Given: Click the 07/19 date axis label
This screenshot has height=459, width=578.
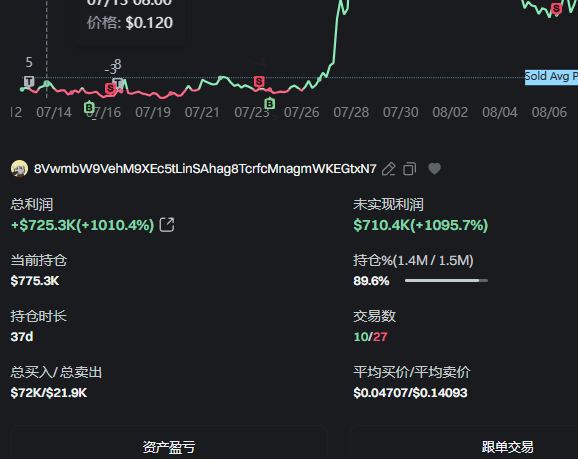Looking at the screenshot, I should coord(153,112).
